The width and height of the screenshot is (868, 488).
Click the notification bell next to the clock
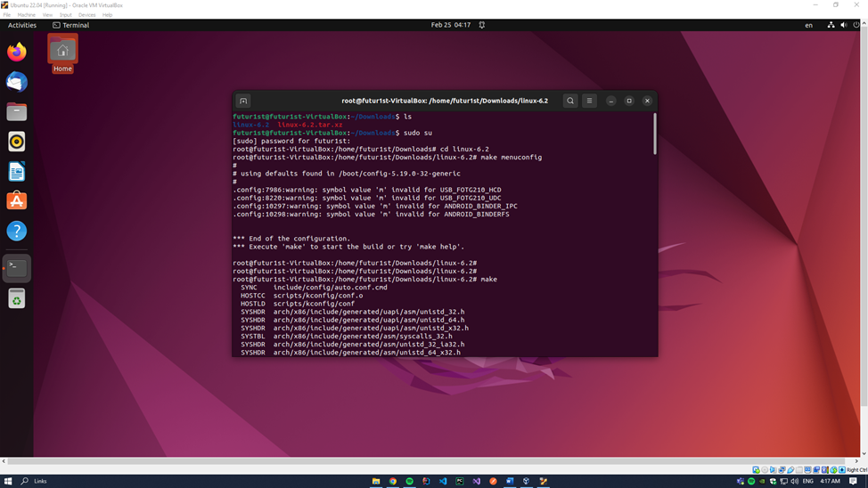click(481, 25)
